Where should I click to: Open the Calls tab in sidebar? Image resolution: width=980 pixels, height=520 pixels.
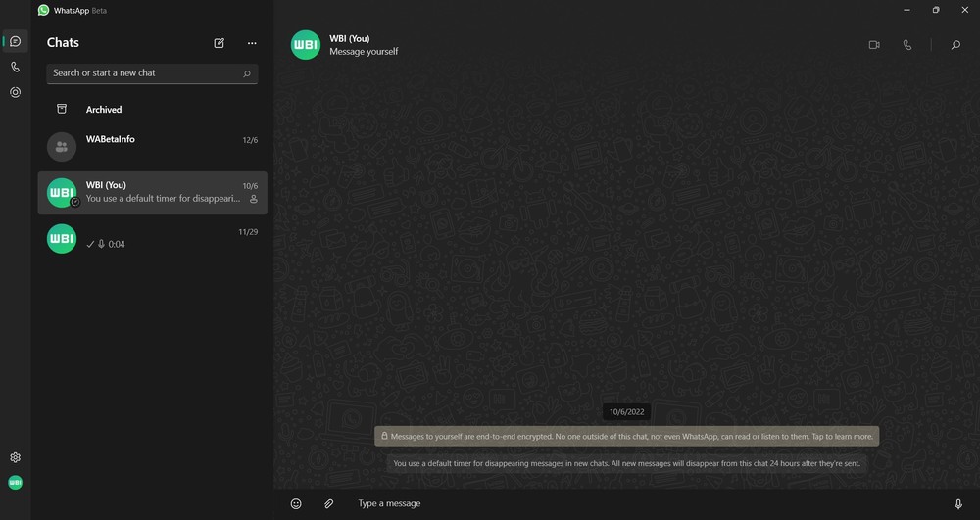click(x=15, y=67)
